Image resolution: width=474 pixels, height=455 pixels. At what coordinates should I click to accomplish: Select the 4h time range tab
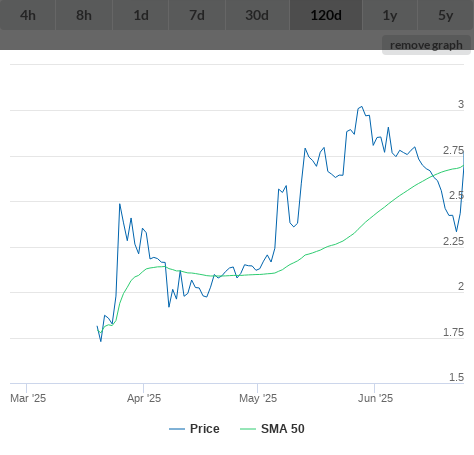point(28,15)
